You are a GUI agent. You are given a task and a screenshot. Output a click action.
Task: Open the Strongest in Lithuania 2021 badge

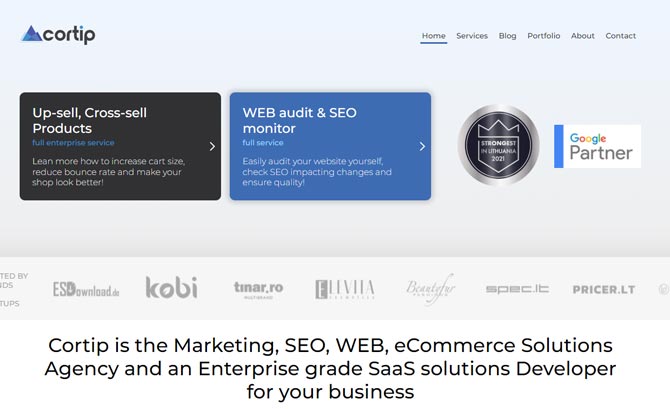tap(498, 145)
